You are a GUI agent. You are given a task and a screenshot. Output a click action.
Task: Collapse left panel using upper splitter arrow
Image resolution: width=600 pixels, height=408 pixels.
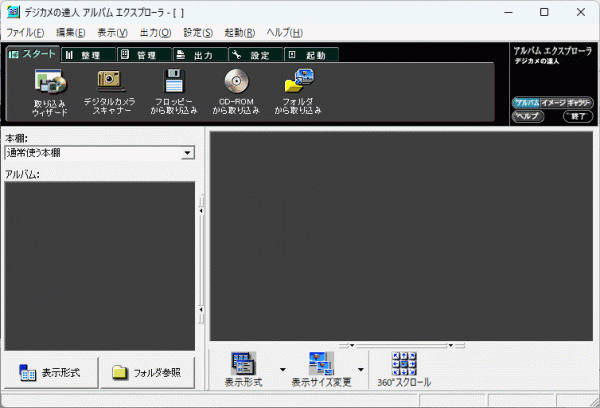pos(201,211)
